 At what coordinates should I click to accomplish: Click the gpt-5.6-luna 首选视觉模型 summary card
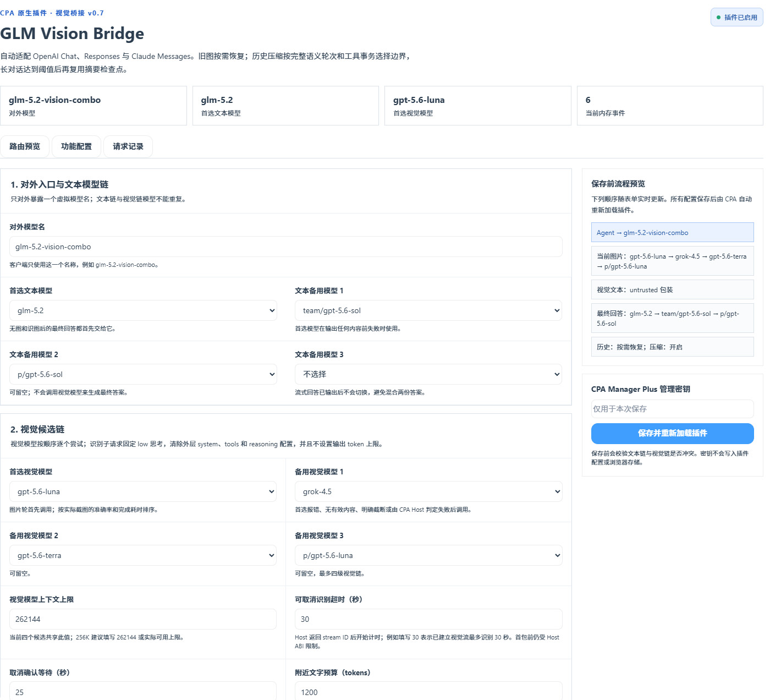coord(477,106)
